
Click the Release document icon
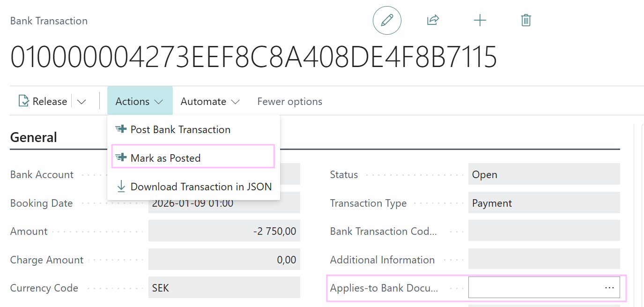tap(23, 101)
